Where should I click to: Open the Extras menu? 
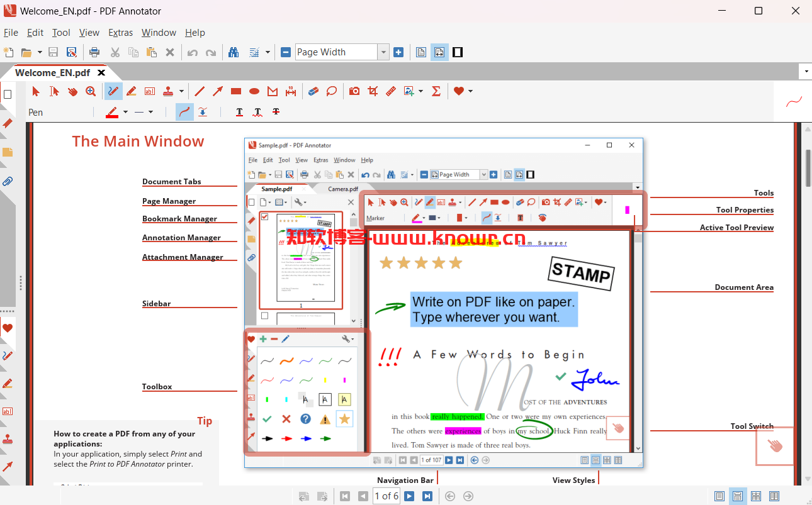(120, 33)
